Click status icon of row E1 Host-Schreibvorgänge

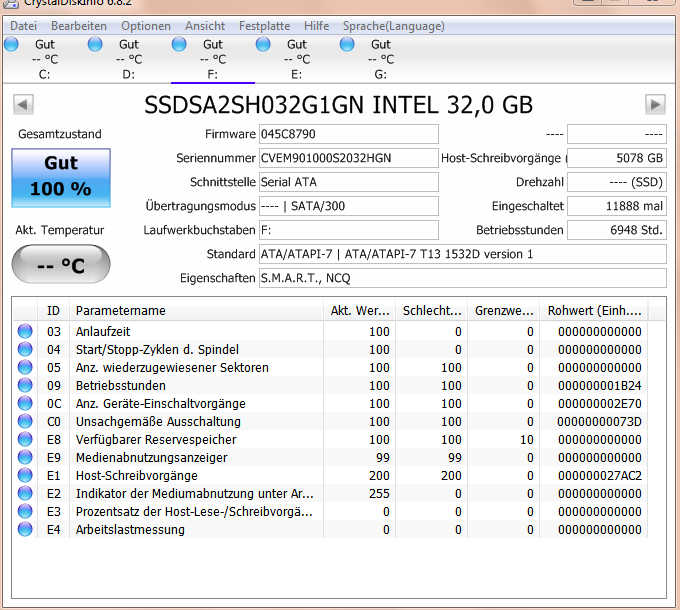pos(25,476)
